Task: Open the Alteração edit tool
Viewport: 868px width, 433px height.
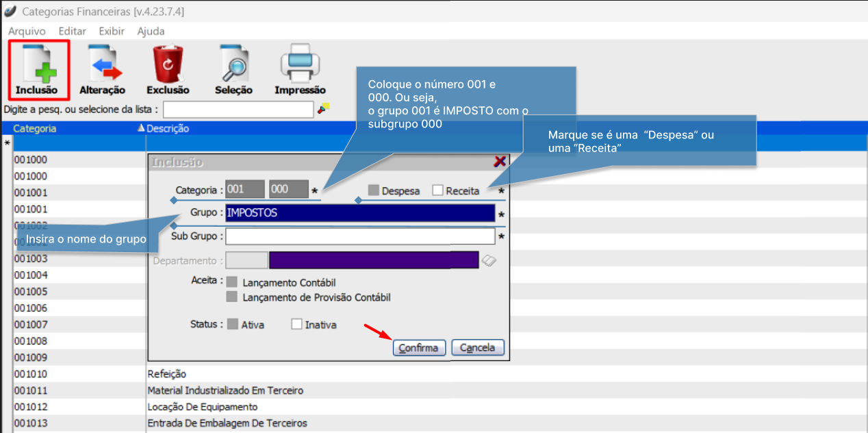Action: pos(103,64)
